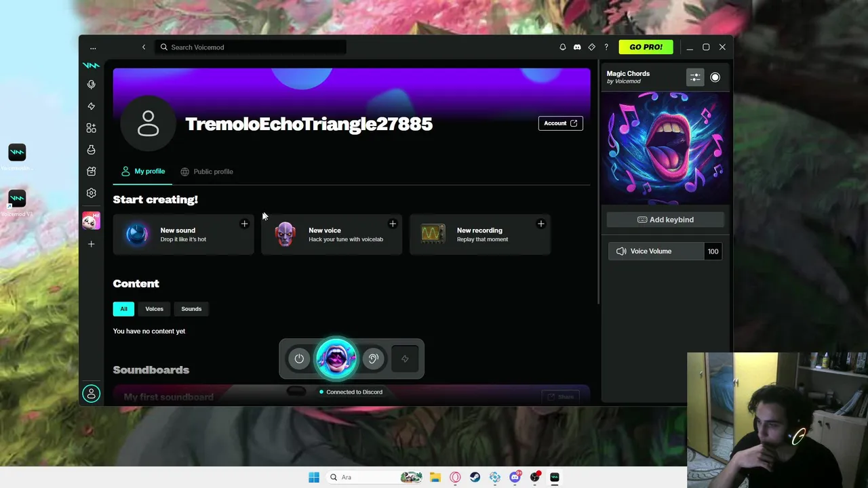Go back with the arrow icon

pyautogui.click(x=144, y=47)
